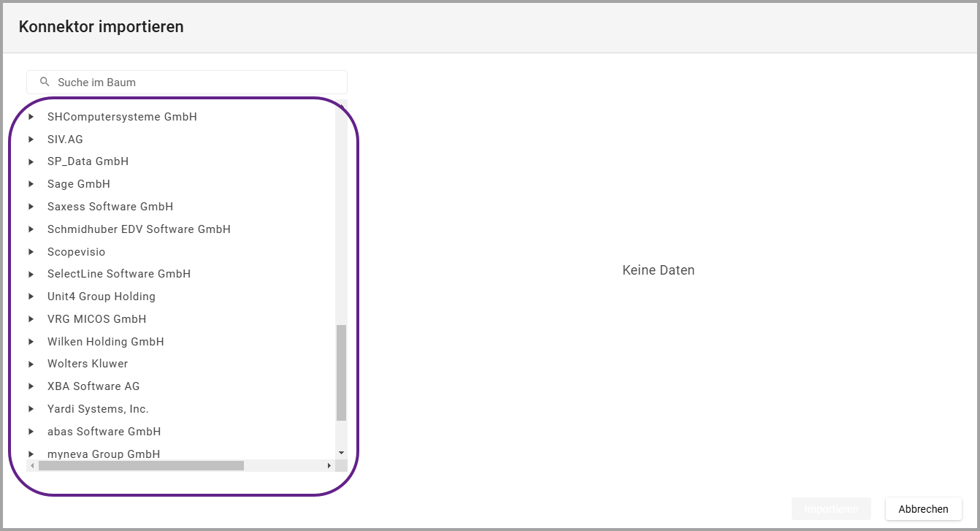Click the horizontal scroll right arrow
The height and width of the screenshot is (531, 980).
pos(329,465)
